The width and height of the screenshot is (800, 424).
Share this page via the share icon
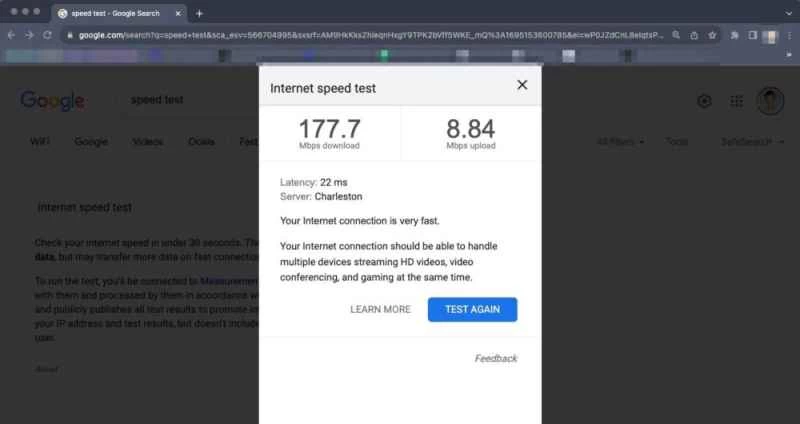pyautogui.click(x=694, y=35)
